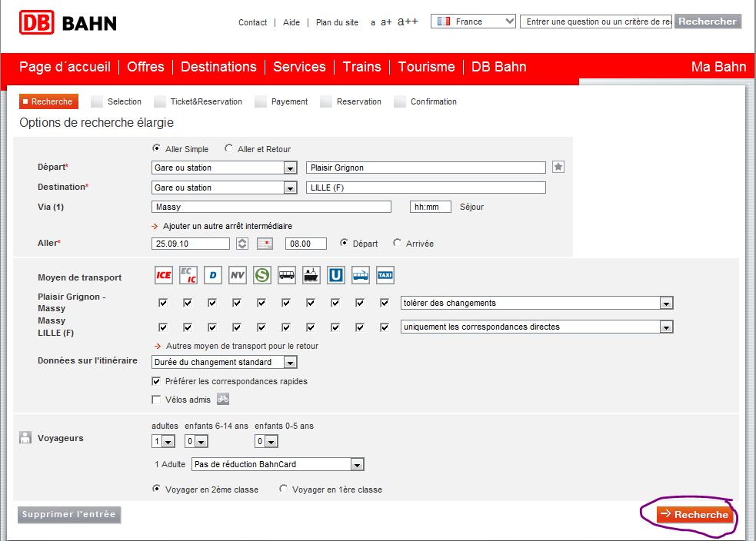
Task: Open the Tourisme menu item
Action: [x=426, y=67]
